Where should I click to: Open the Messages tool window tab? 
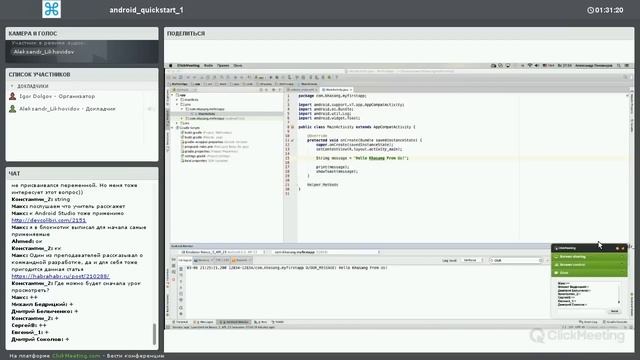204,322
